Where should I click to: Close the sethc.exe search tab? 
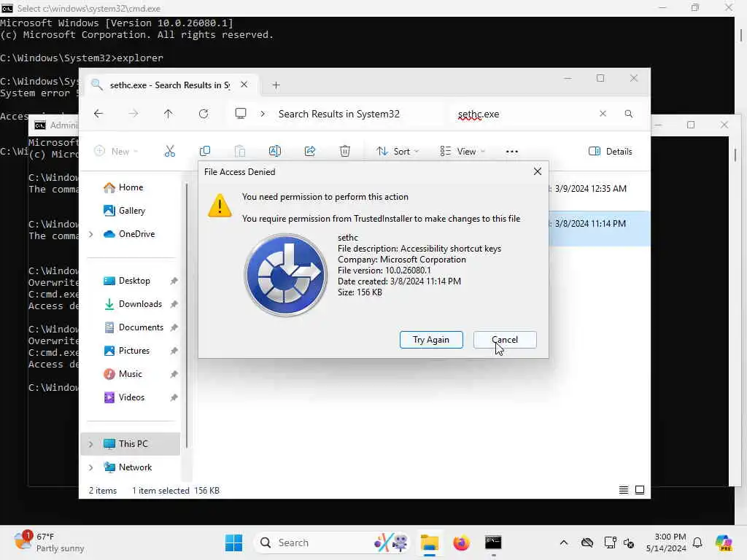244,85
